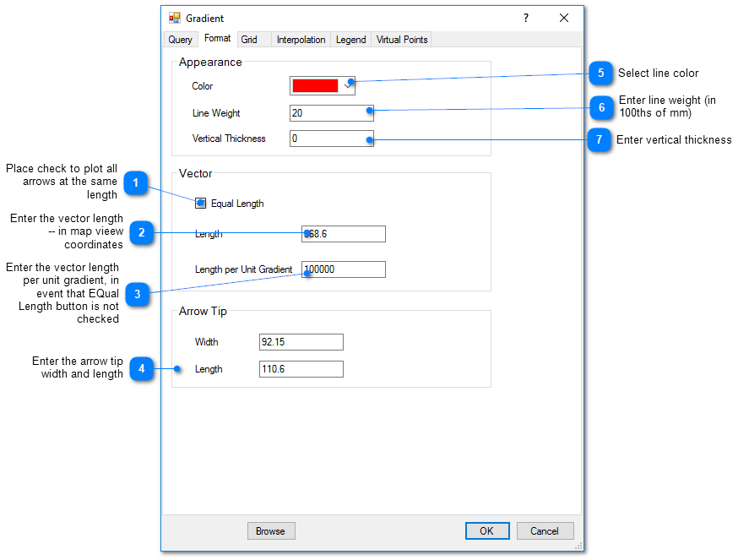
Task: Click the help question mark button
Action: click(525, 18)
